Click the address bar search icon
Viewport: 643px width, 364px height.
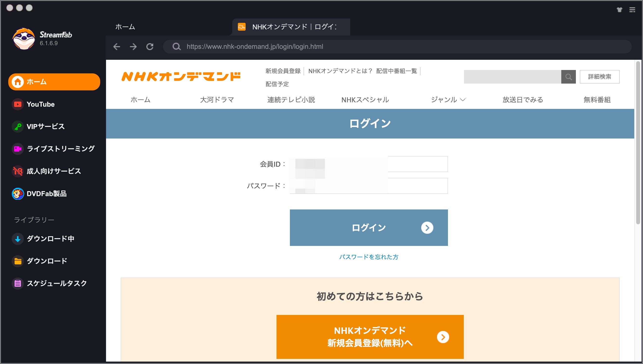[x=177, y=46]
